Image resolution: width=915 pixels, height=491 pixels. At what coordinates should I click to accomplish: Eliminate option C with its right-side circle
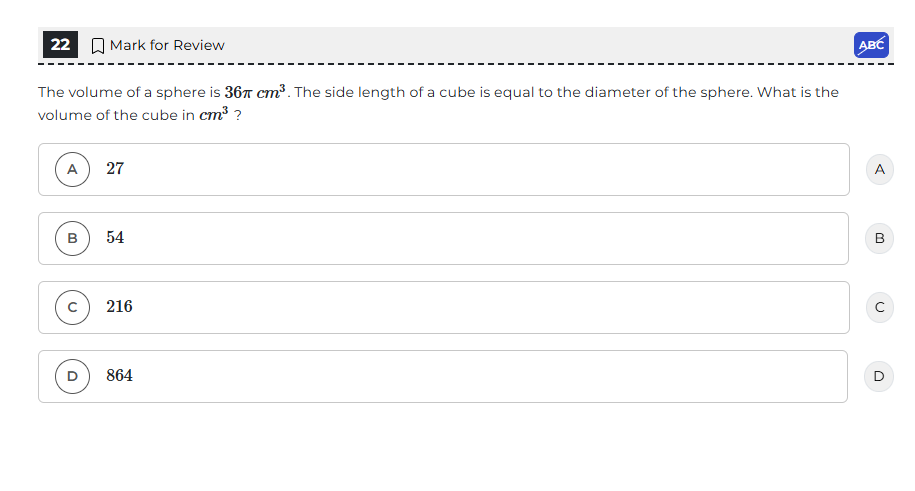pos(879,307)
